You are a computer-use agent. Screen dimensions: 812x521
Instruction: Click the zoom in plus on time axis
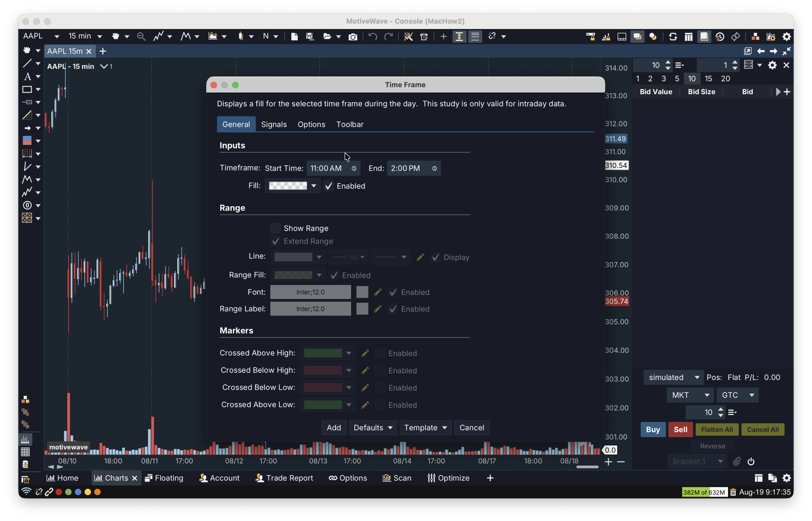coord(608,462)
